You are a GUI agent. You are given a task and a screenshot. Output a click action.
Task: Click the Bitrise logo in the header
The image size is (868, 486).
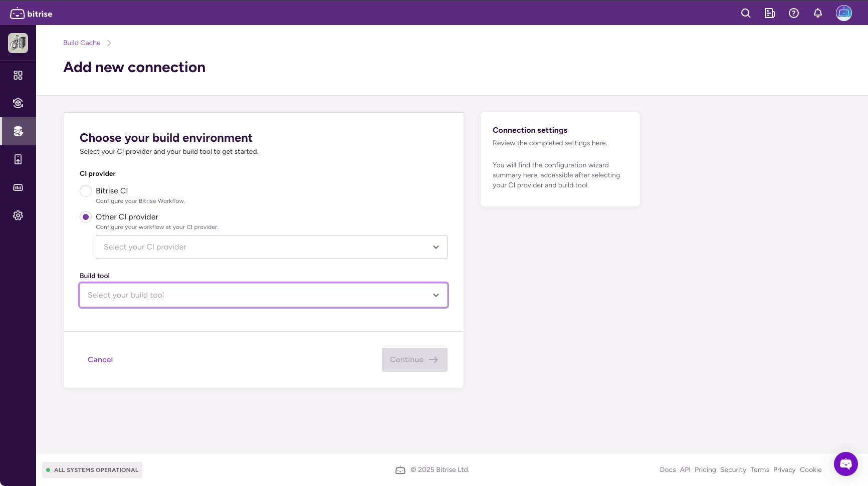point(31,13)
